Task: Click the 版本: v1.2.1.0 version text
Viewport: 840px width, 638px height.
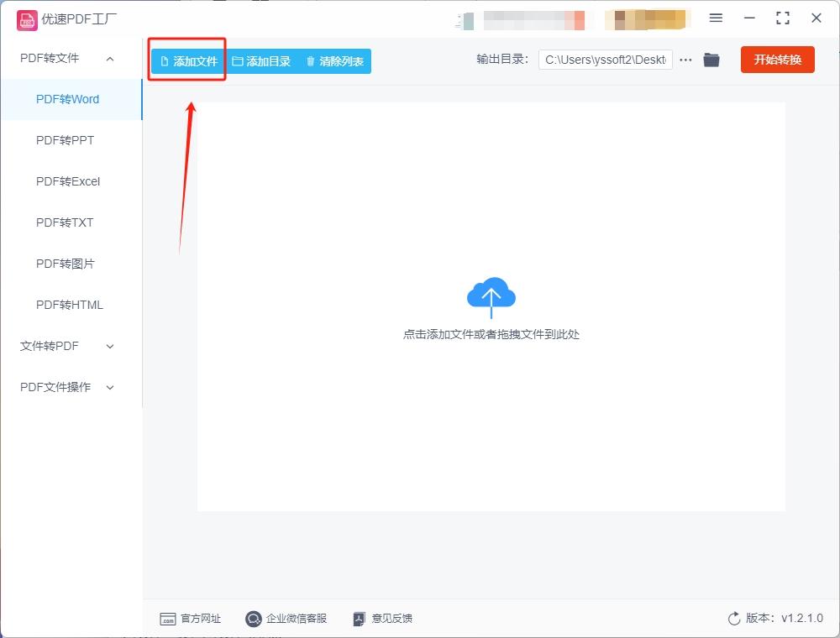Action: [x=785, y=618]
